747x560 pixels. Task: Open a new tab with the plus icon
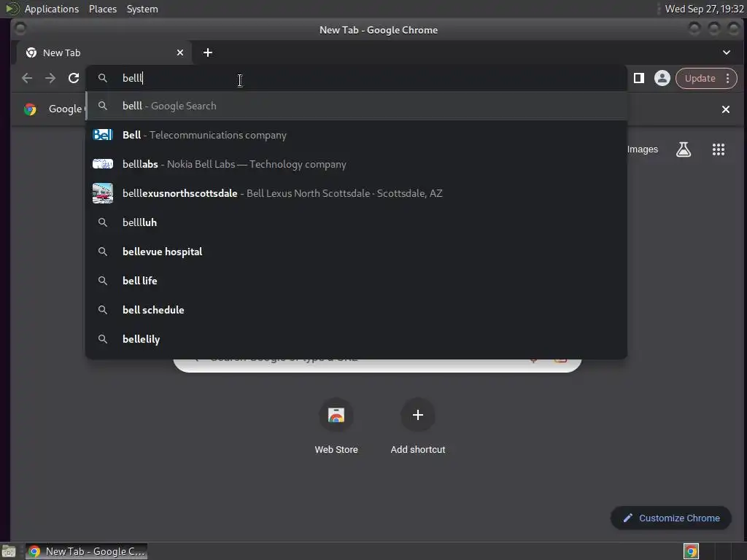[x=208, y=52]
